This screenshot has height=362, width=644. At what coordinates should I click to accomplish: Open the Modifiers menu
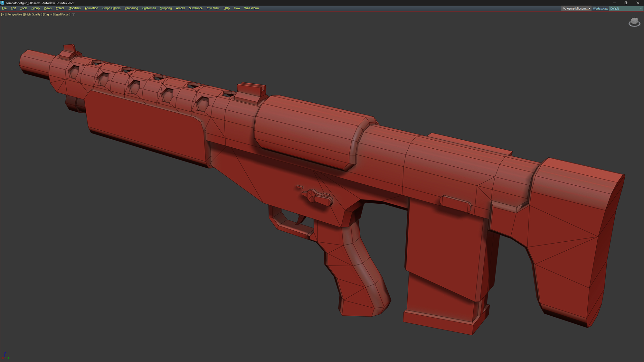click(x=74, y=8)
